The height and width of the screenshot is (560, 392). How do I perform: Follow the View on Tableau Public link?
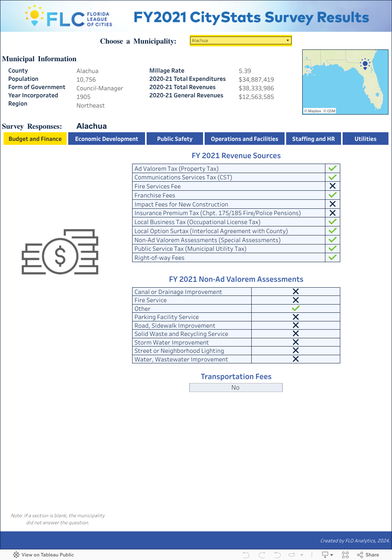click(48, 555)
